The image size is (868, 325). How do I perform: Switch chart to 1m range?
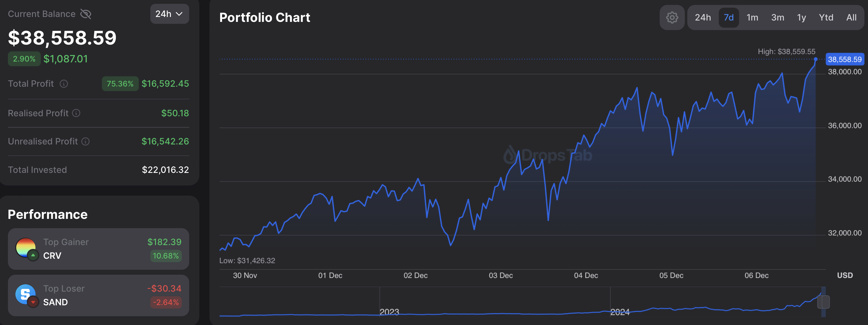[752, 18]
